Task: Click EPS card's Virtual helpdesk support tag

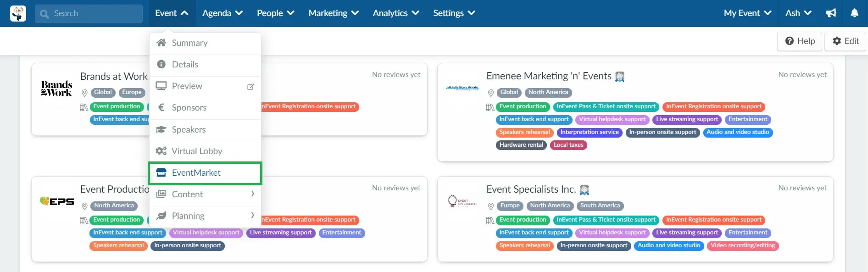Action: click(206, 233)
